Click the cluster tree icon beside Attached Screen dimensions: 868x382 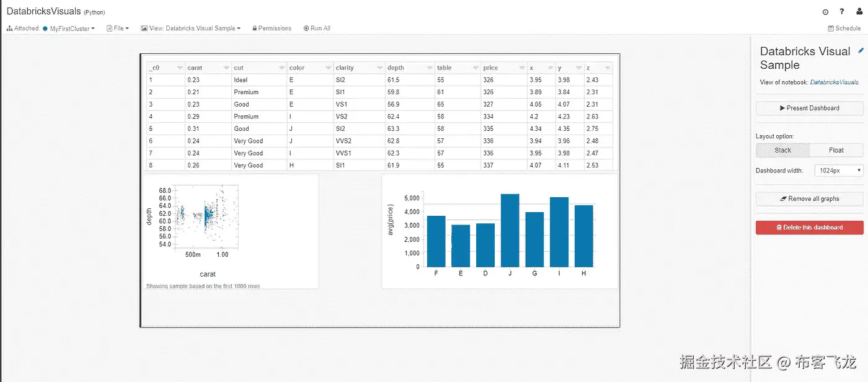(9, 29)
